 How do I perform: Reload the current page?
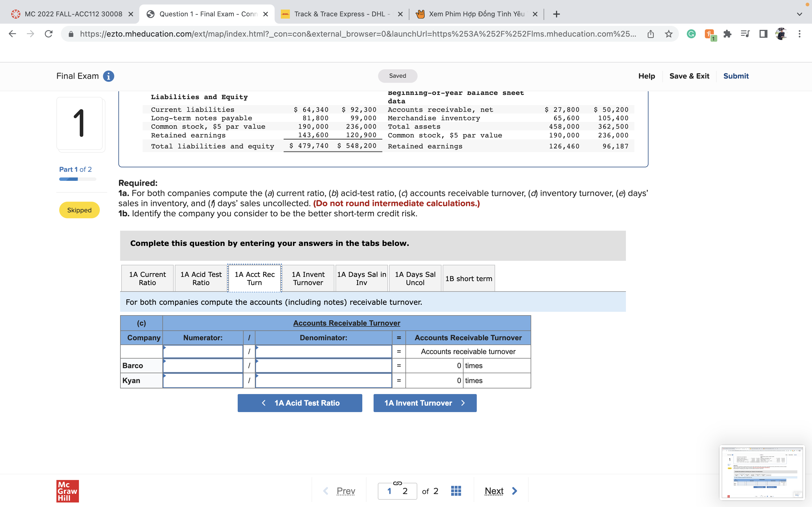pyautogui.click(x=49, y=34)
